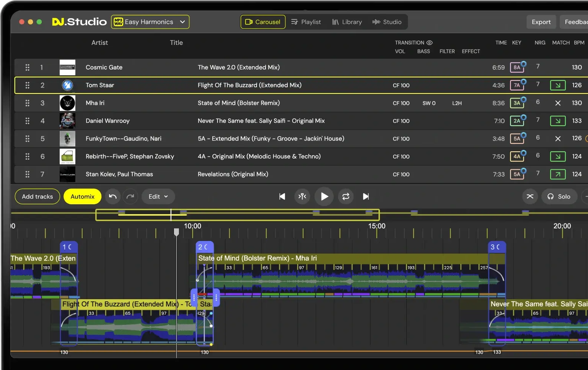Viewport: 588px width, 370px height.
Task: Sort by the KEY column header
Action: tap(516, 43)
